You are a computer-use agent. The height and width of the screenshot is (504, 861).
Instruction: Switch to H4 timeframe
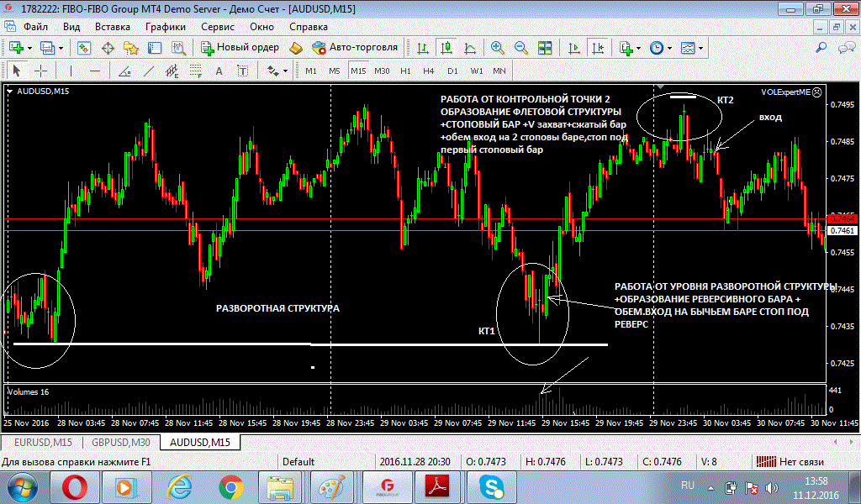pos(429,71)
